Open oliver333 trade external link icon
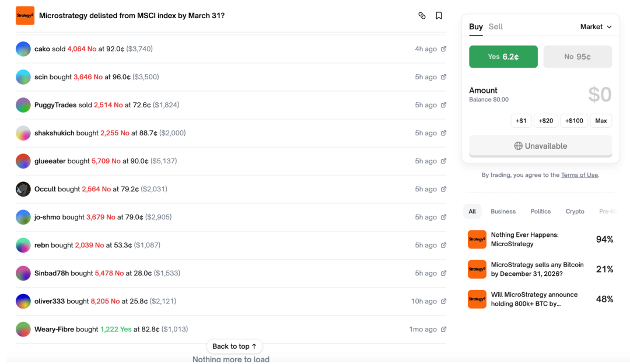Viewport: 630px width, 364px height. [443, 302]
